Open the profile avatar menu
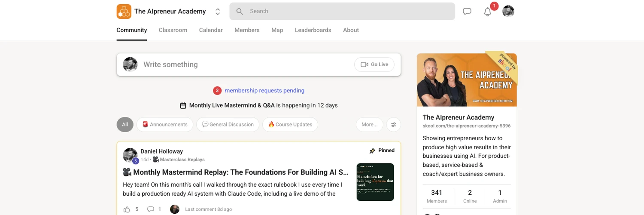 [508, 11]
